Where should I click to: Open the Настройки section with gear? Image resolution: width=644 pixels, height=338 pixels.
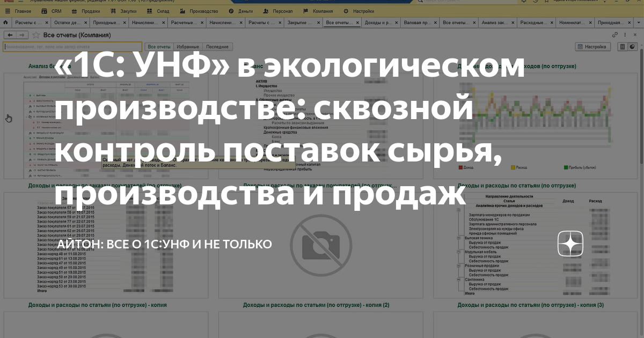click(x=358, y=11)
